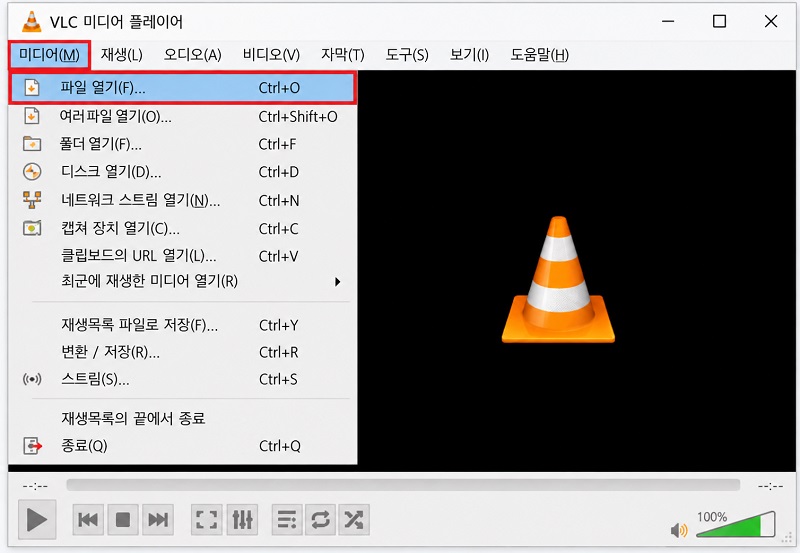Click the capture device icon beside 캡쳐 장치 열기

coord(32,228)
